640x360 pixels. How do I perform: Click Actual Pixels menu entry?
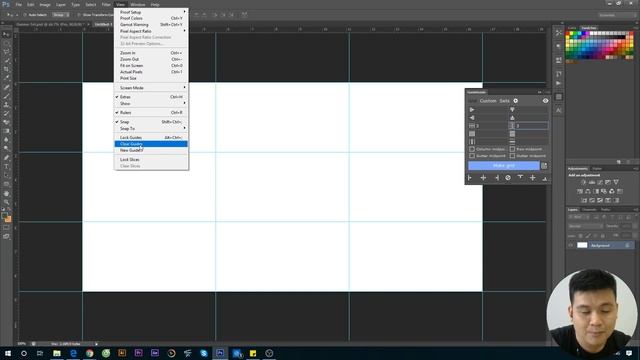(x=151, y=72)
